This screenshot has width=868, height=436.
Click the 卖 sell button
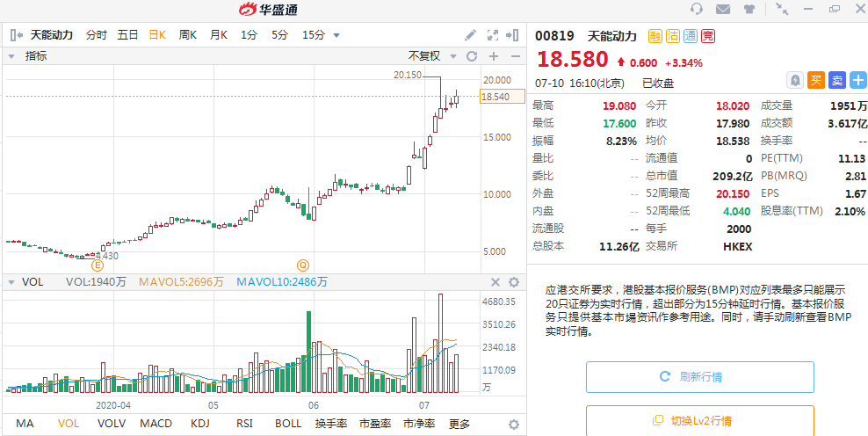point(837,80)
